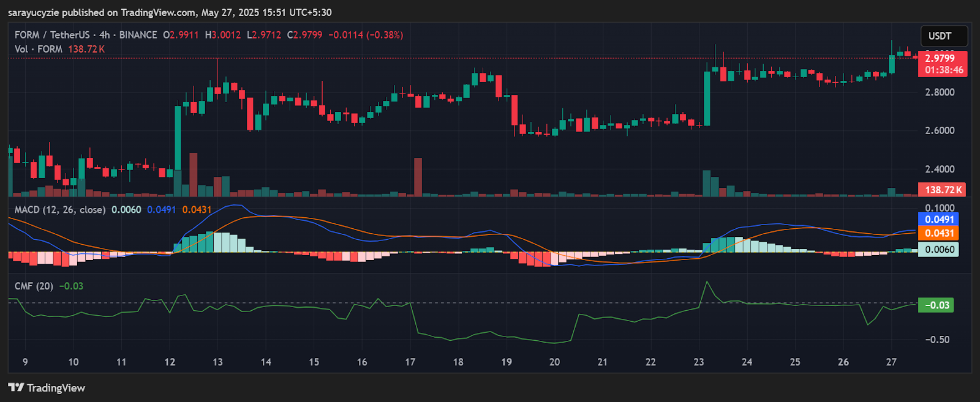The height and width of the screenshot is (402, 980).
Task: Select the MACD (12, 26, close) legend
Action: (x=59, y=209)
